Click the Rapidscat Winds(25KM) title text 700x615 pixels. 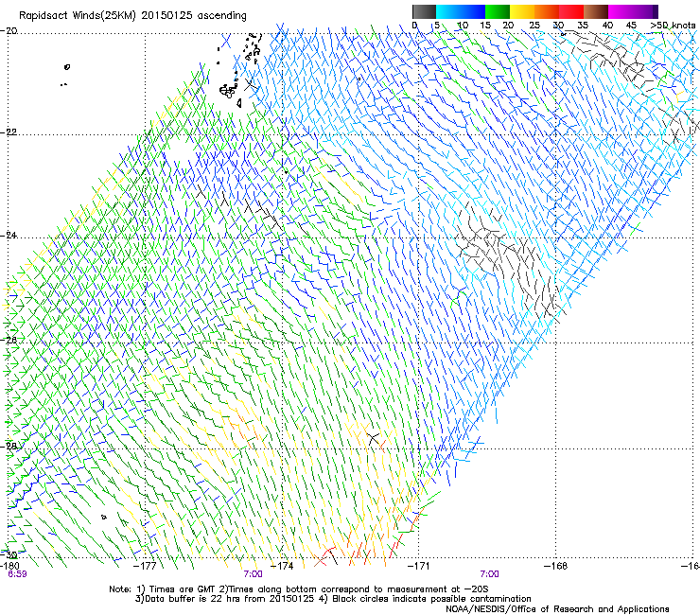click(132, 16)
